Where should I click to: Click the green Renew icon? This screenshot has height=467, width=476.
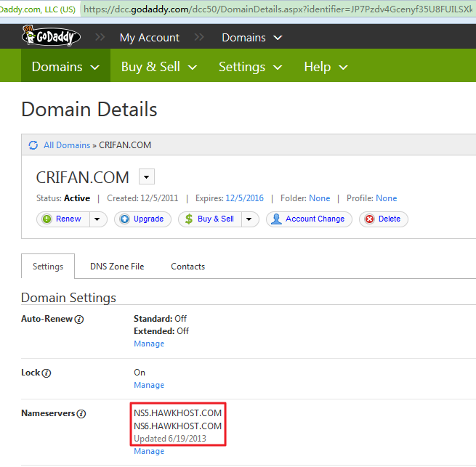pyautogui.click(x=47, y=219)
